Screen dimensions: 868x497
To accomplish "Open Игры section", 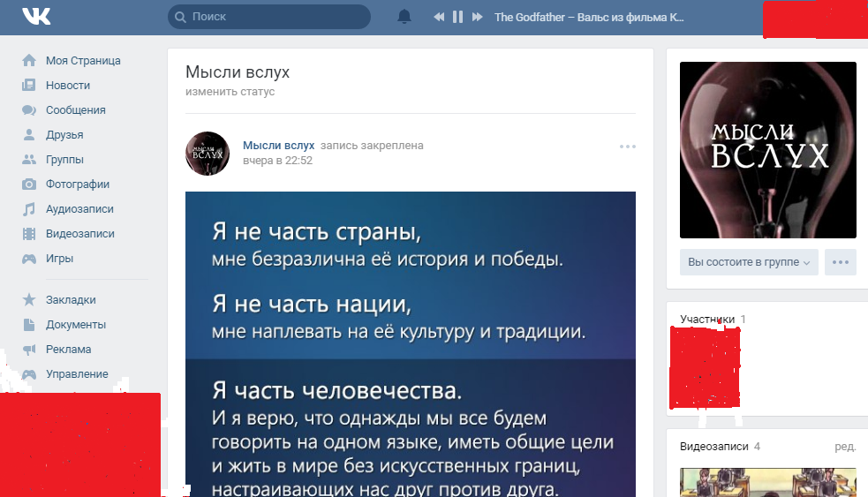I will pos(59,259).
